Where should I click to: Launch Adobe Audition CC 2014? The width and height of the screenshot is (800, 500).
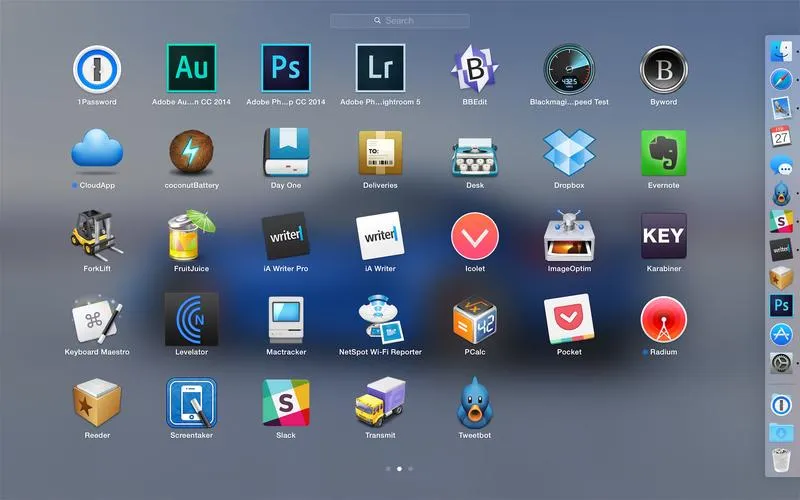pyautogui.click(x=191, y=68)
